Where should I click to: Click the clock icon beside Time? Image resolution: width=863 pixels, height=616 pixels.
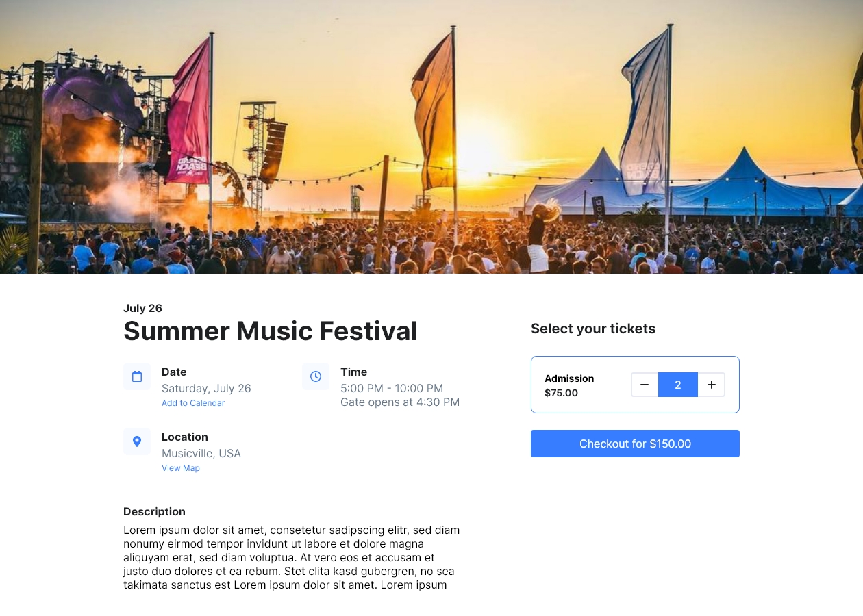pyautogui.click(x=316, y=376)
